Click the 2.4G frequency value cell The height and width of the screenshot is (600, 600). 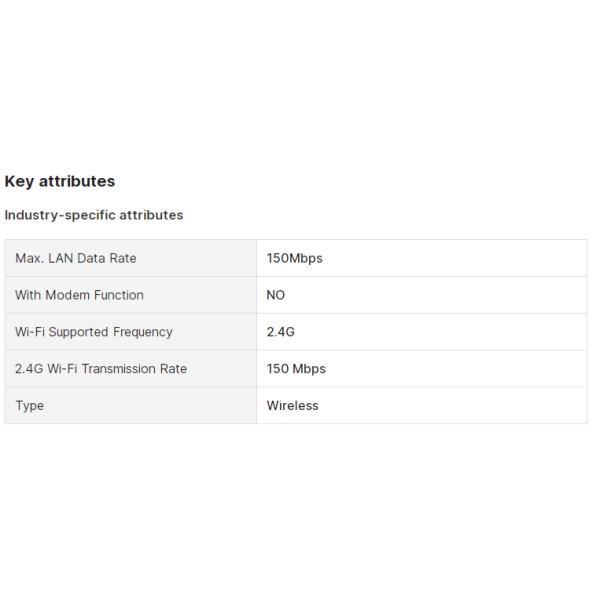tap(281, 332)
